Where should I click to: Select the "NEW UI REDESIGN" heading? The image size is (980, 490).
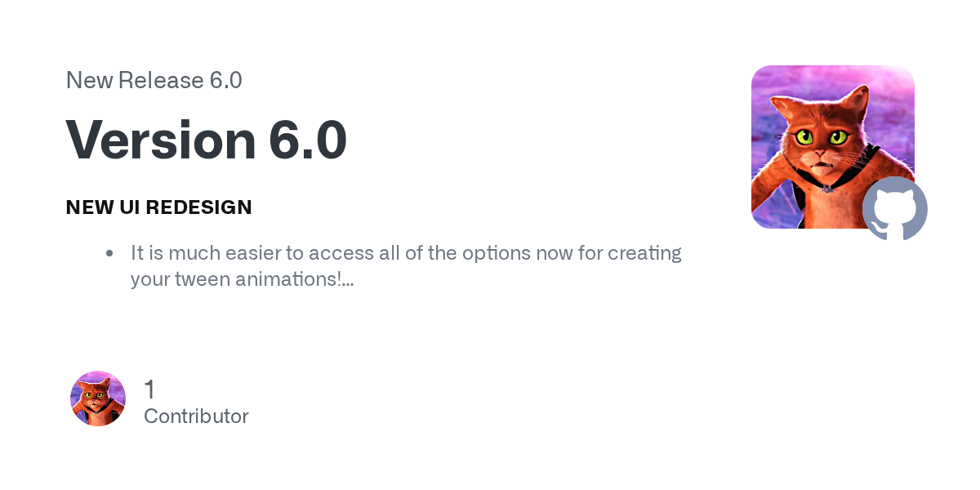coord(158,207)
